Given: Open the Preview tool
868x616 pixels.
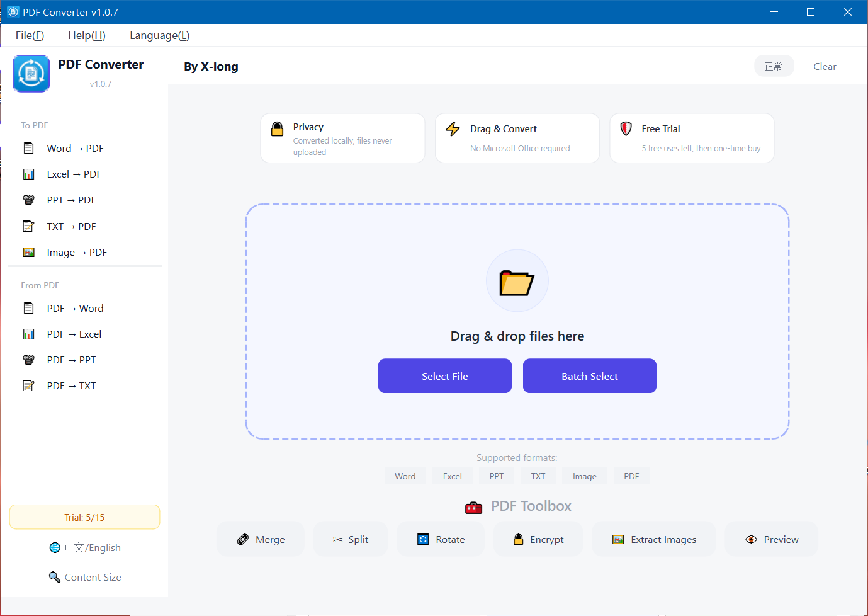Looking at the screenshot, I should click(x=772, y=539).
